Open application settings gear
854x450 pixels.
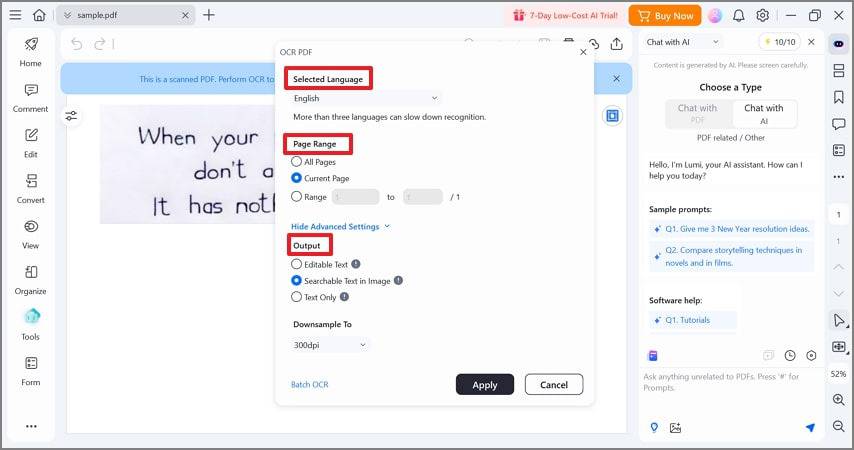(762, 15)
